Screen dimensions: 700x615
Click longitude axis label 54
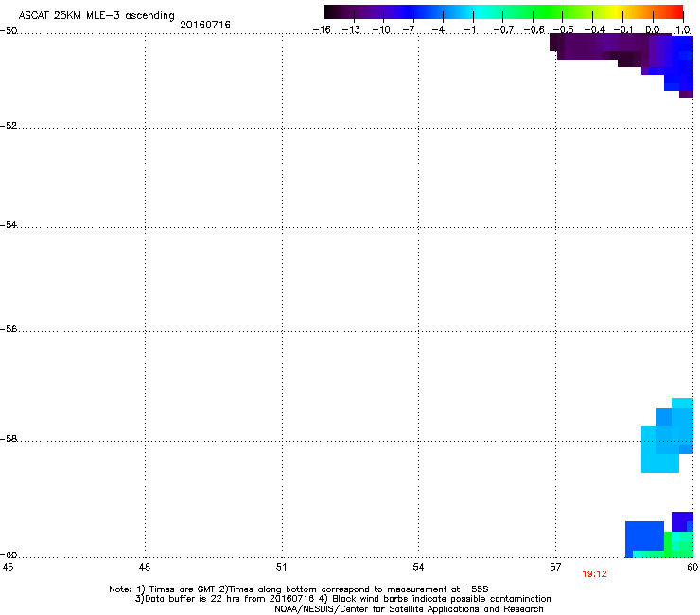coord(418,567)
